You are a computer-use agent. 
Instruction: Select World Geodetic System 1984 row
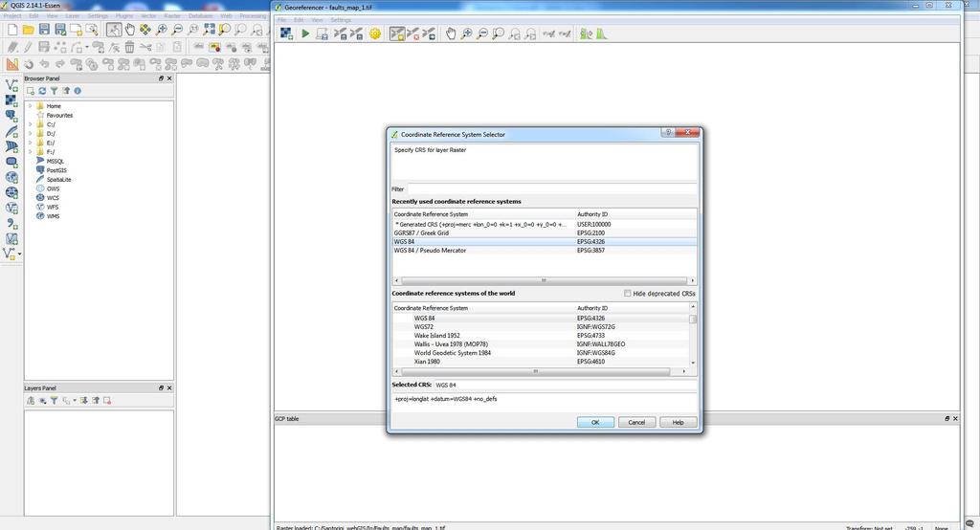click(x=541, y=353)
